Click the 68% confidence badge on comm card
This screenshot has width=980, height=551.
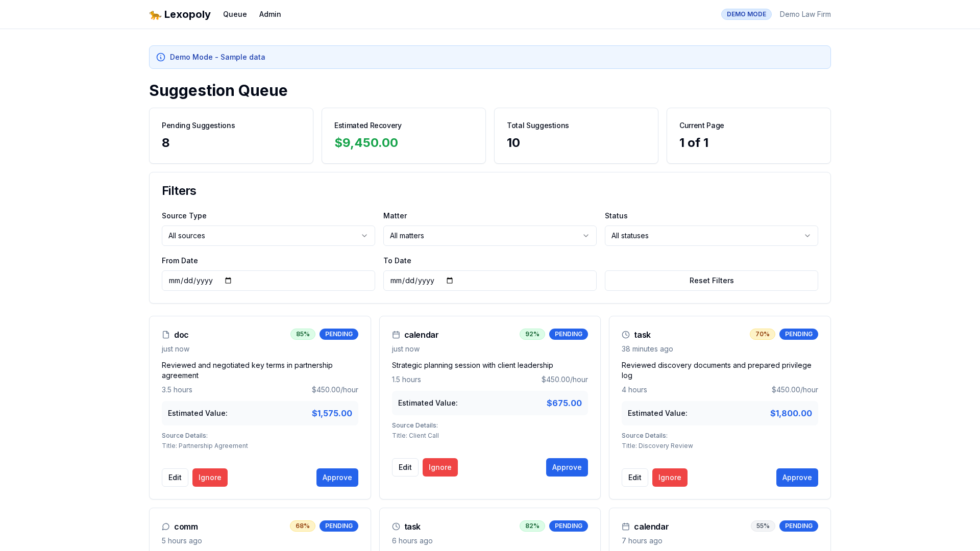pos(303,526)
